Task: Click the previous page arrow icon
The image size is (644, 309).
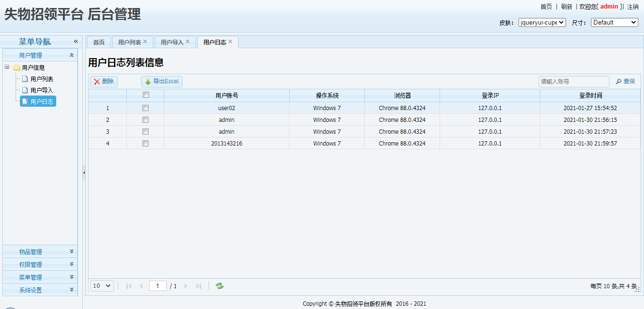Action: click(141, 286)
